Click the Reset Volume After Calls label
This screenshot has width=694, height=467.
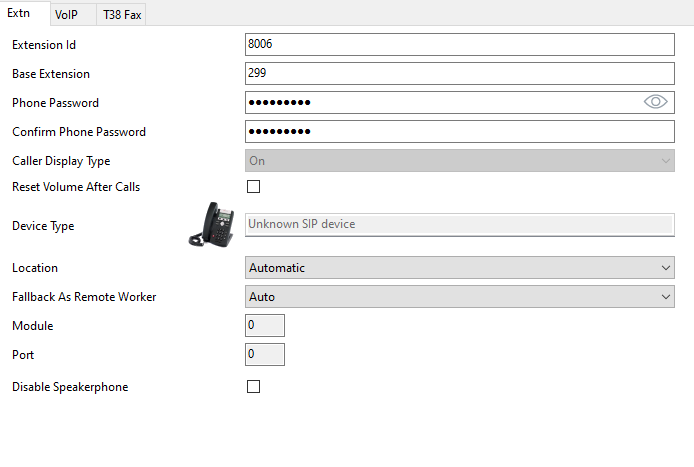click(x=76, y=187)
